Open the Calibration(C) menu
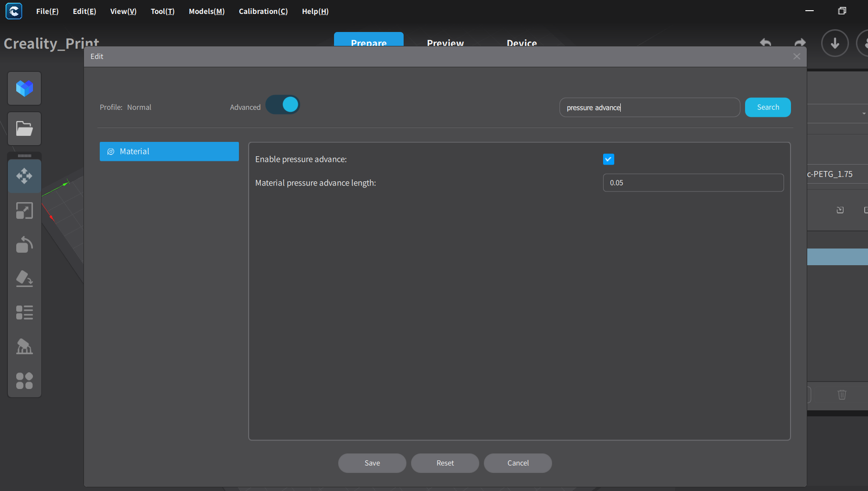Image resolution: width=868 pixels, height=491 pixels. tap(263, 11)
